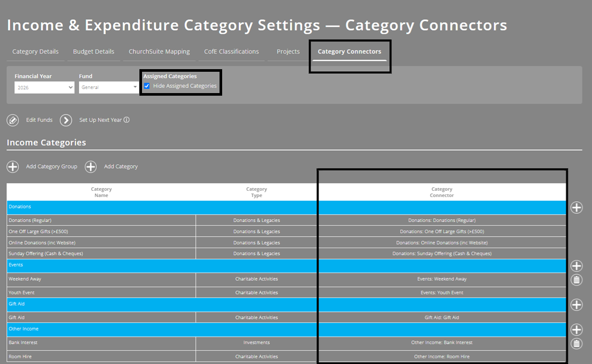Click the Add Category Group label
The image size is (592, 364).
click(x=52, y=166)
